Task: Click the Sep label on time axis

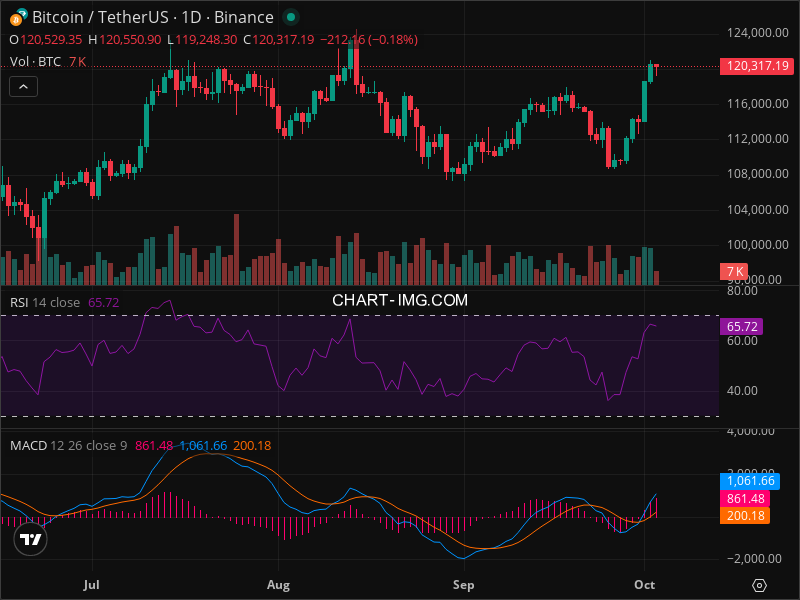Action: coord(464,583)
